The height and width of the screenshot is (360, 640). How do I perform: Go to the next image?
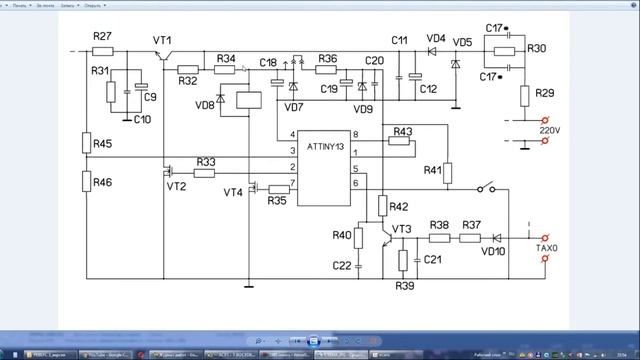[x=329, y=341]
